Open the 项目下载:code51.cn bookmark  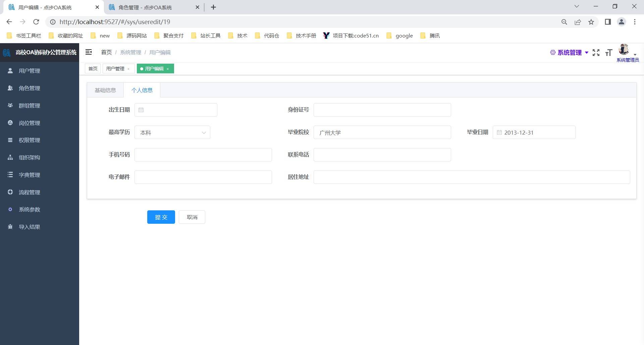(x=351, y=36)
